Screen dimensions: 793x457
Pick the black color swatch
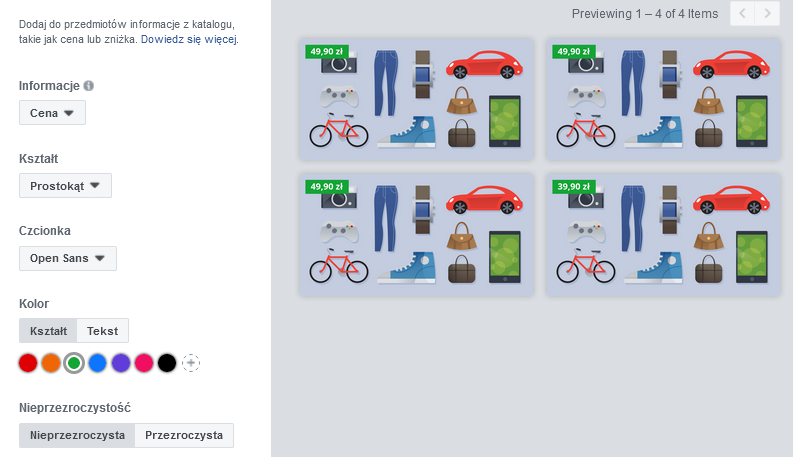(167, 363)
